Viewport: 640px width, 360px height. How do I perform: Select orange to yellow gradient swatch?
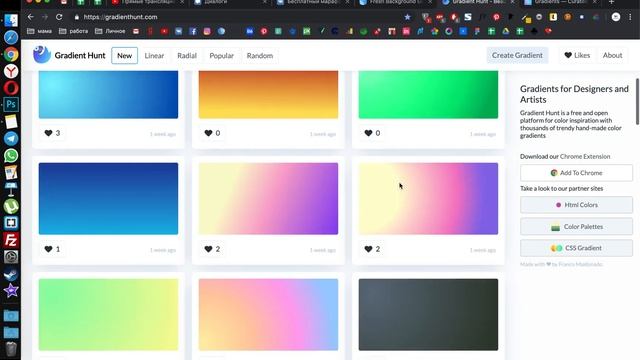tap(268, 95)
